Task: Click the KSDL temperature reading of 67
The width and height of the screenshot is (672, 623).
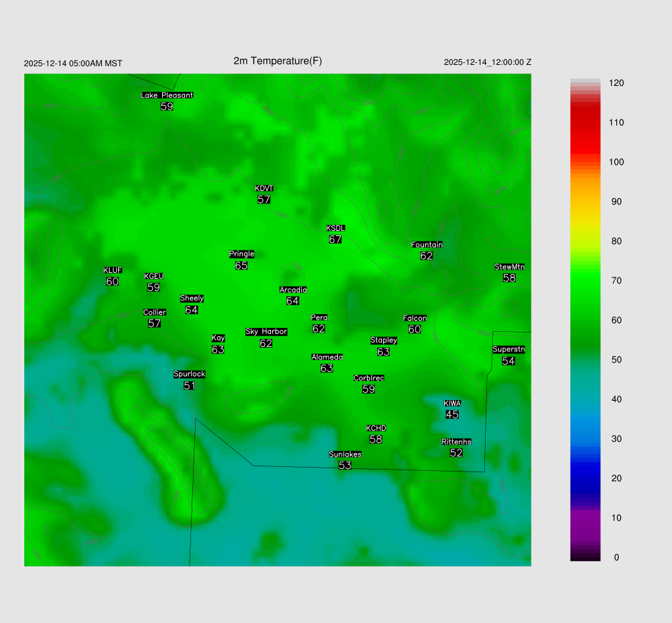Action: click(335, 239)
